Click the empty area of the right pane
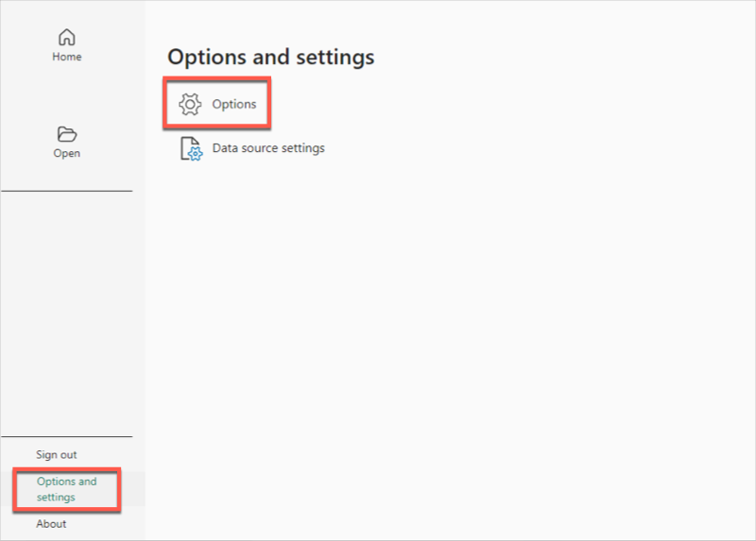Viewport: 756px width, 541px height. (x=472, y=330)
